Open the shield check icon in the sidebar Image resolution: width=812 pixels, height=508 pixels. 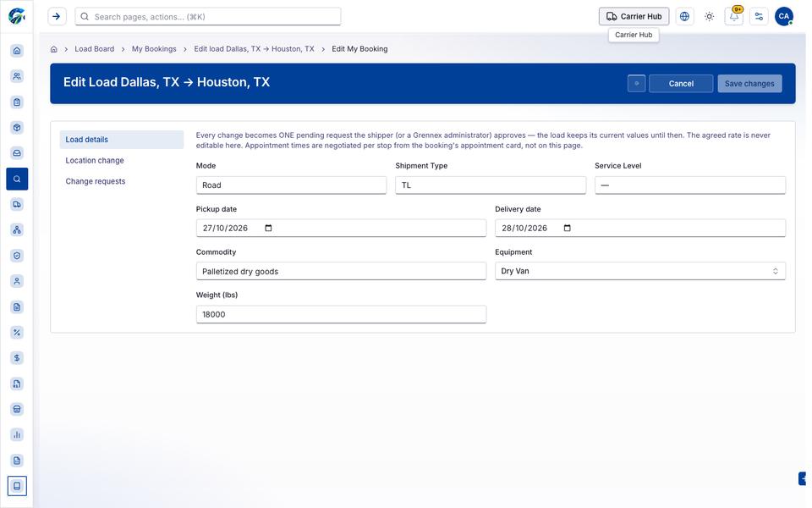click(17, 256)
